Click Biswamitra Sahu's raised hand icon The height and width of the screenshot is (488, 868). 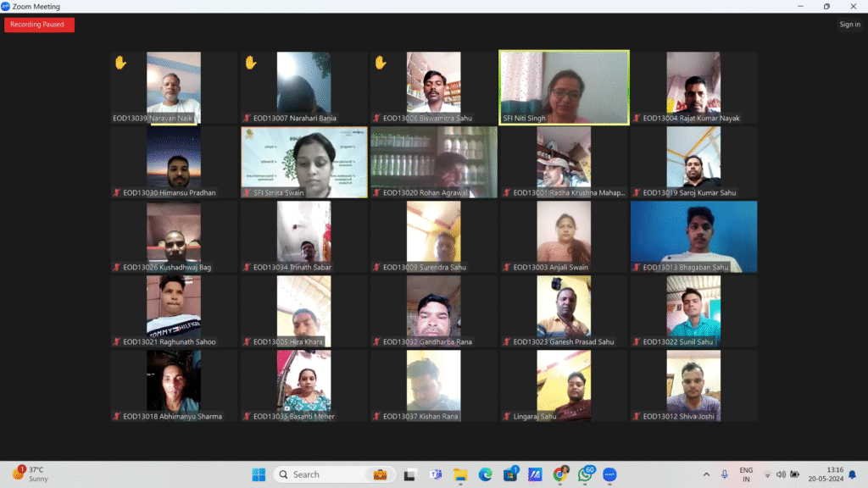click(x=381, y=63)
